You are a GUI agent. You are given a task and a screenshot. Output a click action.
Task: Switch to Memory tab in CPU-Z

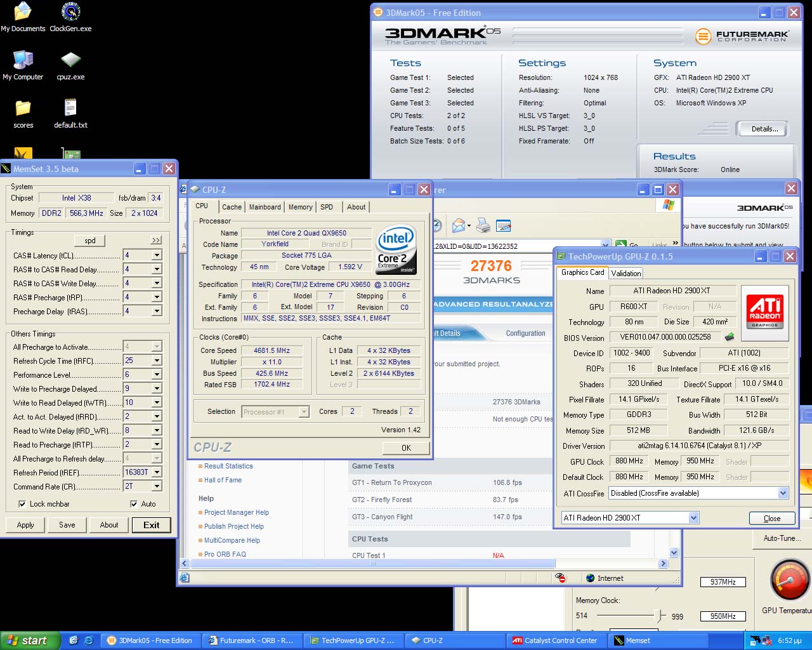300,207
